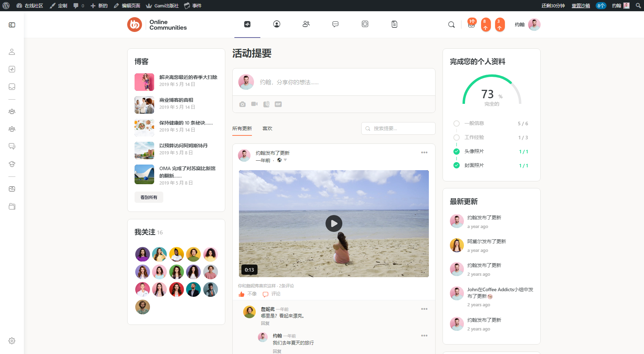This screenshot has width=644, height=354.
Task: Click the forums chat bubble header icon
Action: tap(335, 24)
